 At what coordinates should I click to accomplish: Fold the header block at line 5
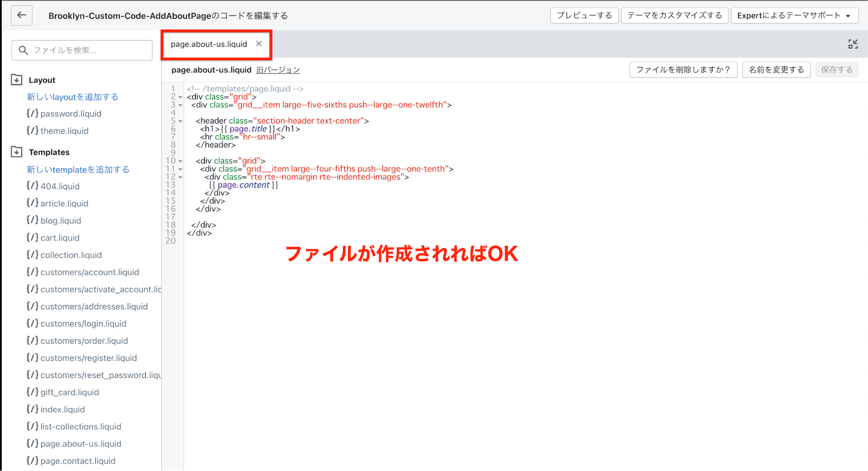pyautogui.click(x=180, y=121)
